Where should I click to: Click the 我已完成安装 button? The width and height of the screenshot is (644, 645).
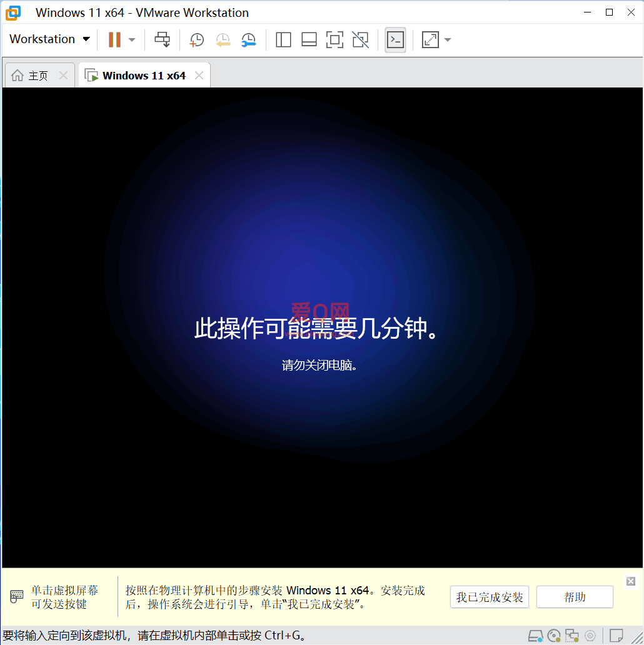[489, 597]
